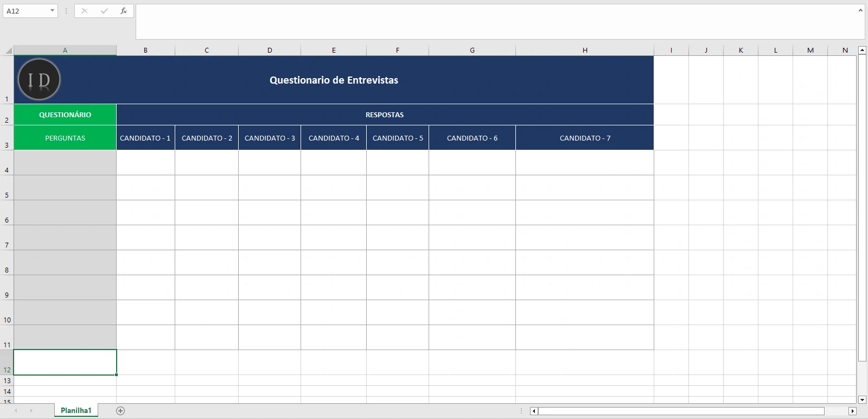Expand the formula bar
The width and height of the screenshot is (868, 419).
point(860,10)
